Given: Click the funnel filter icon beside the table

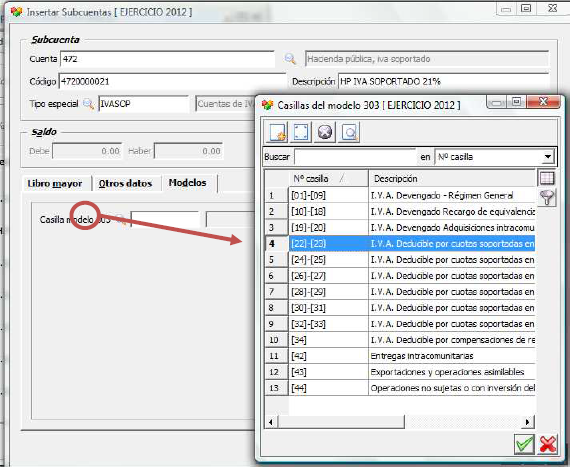Looking at the screenshot, I should point(547,197).
